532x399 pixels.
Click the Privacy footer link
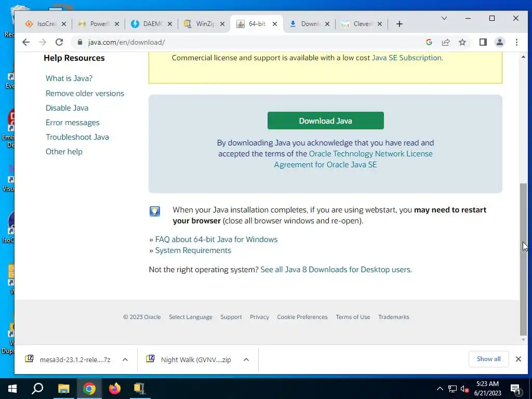(259, 317)
